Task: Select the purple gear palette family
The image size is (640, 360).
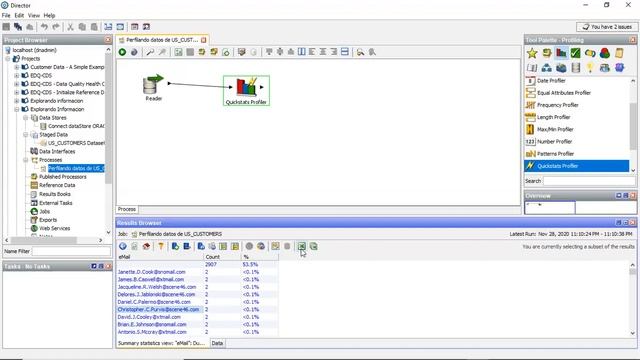Action: [620, 67]
